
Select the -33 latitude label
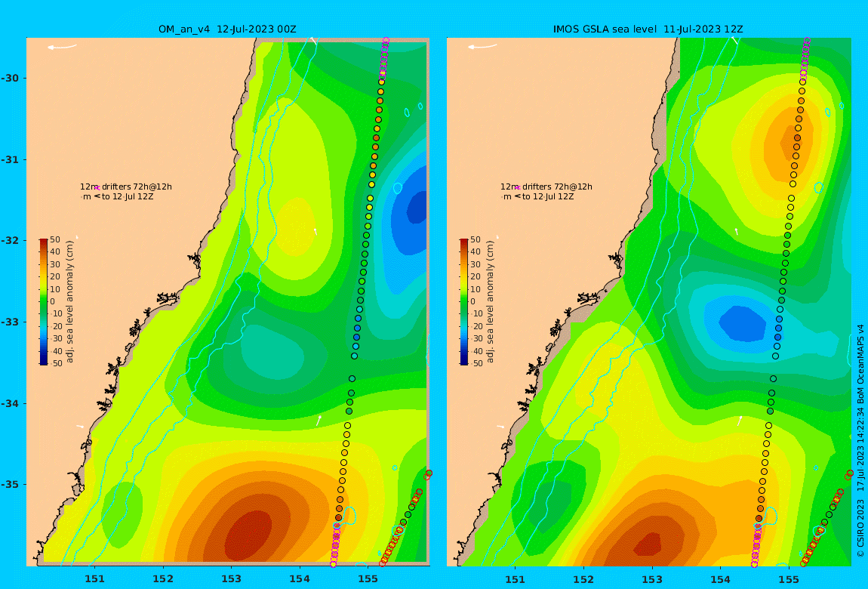click(x=10, y=322)
